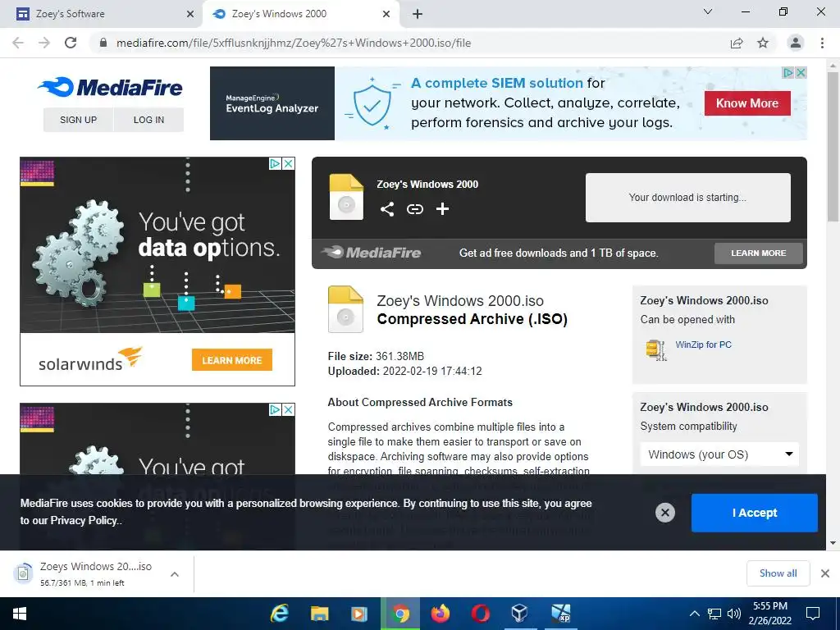This screenshot has width=840, height=630.
Task: Open the media player taskbar icon
Action: click(x=359, y=614)
